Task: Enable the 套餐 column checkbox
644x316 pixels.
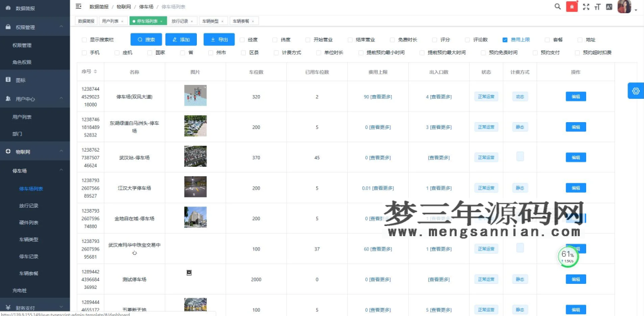Action: point(547,40)
